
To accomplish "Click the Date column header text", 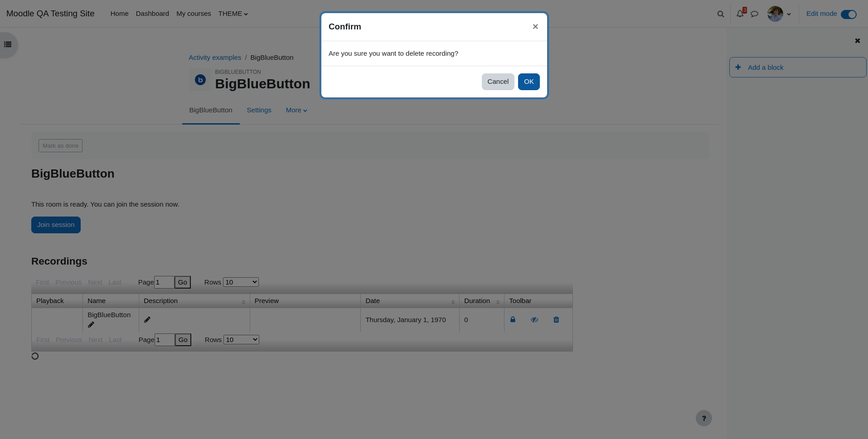I will point(373,301).
